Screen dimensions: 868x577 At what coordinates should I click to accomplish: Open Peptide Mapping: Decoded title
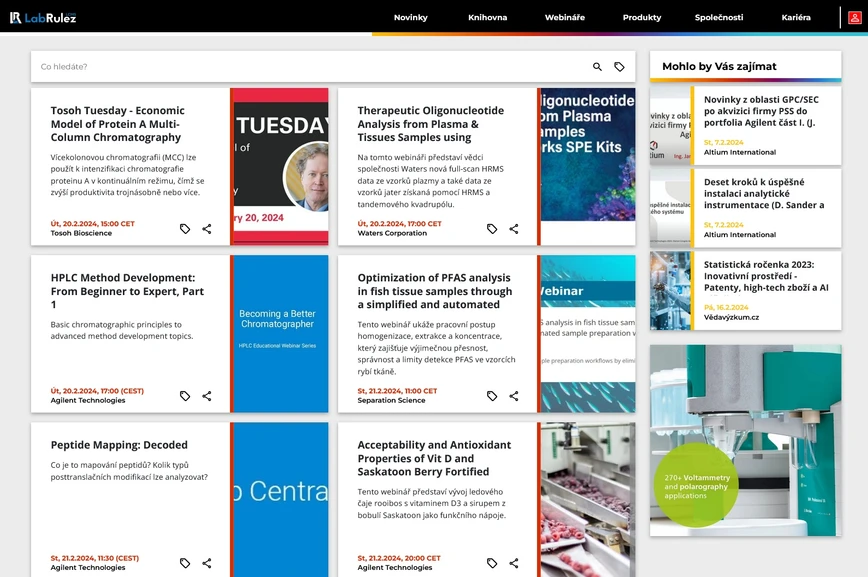(119, 445)
